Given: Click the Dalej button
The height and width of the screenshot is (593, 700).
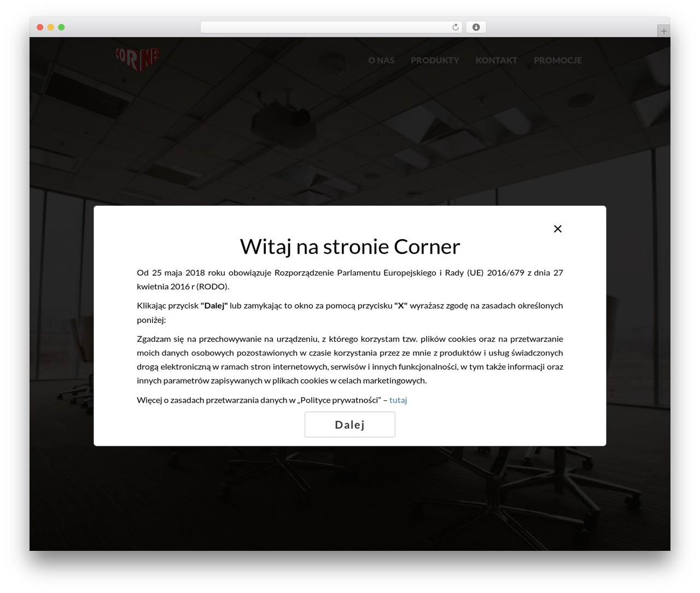Looking at the screenshot, I should click(350, 425).
